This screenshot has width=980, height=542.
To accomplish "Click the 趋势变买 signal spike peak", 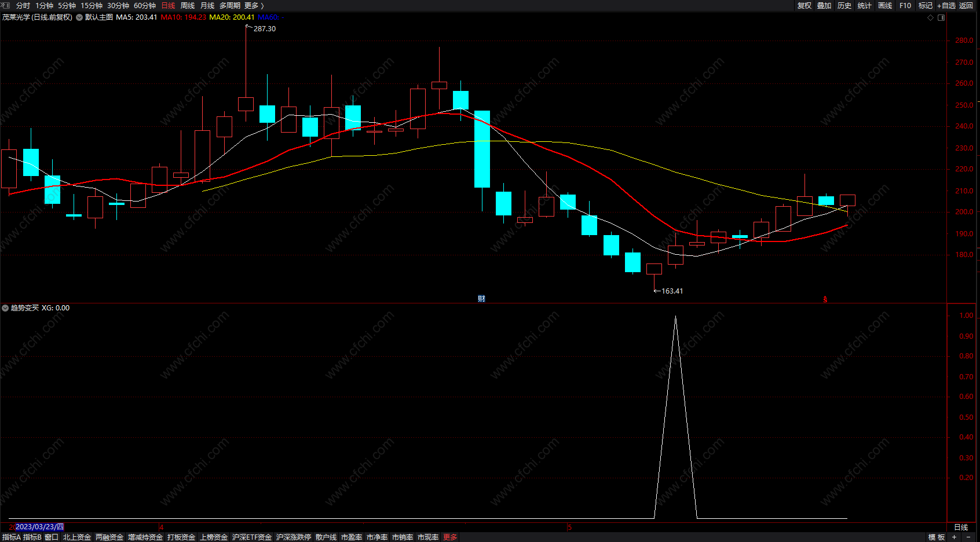I will [x=675, y=317].
